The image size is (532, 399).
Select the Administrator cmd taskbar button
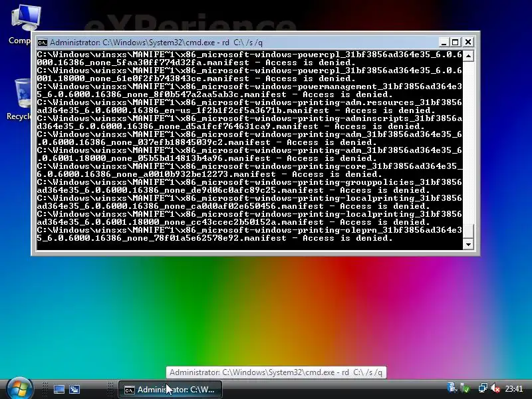[x=170, y=390]
